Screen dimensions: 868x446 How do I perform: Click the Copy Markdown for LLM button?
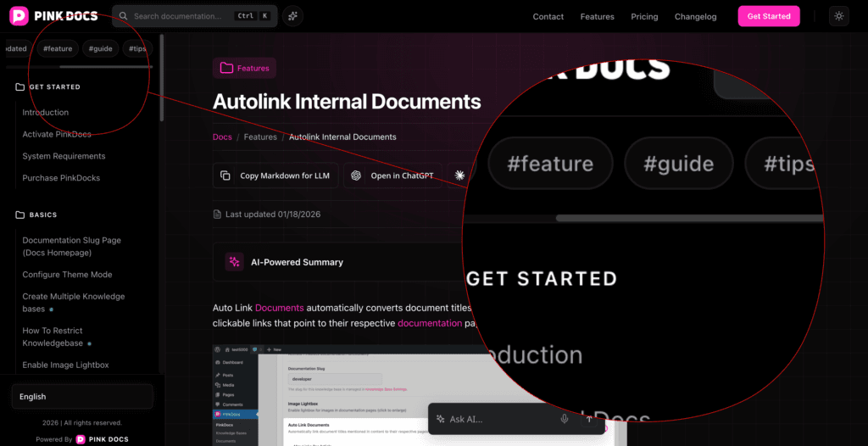tap(275, 176)
